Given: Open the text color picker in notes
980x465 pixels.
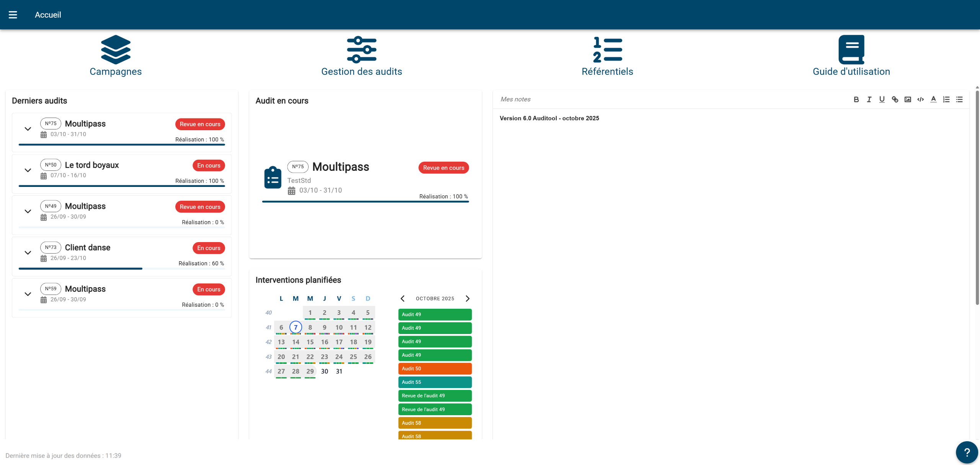Looking at the screenshot, I should click(x=933, y=100).
